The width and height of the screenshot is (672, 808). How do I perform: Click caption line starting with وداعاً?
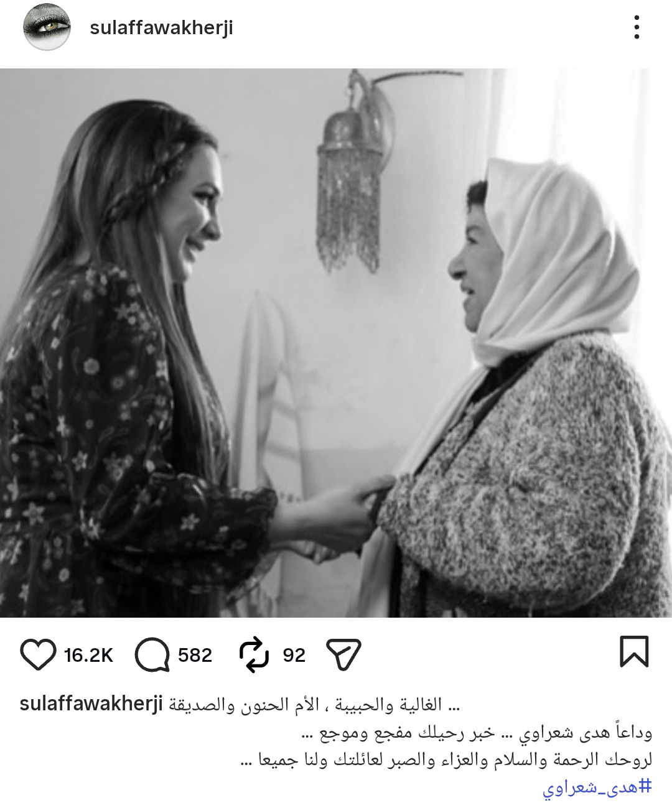[476, 733]
